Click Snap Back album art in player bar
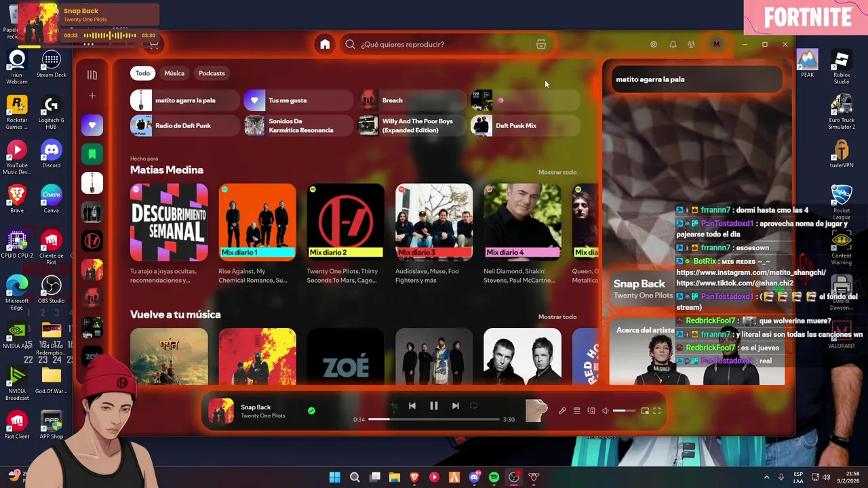 point(221,411)
